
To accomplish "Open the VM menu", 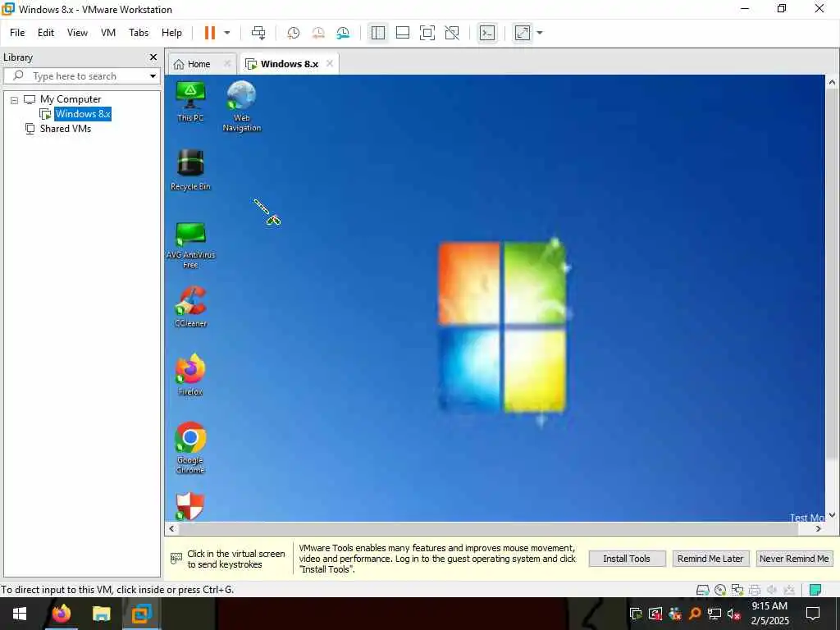I will pyautogui.click(x=108, y=33).
